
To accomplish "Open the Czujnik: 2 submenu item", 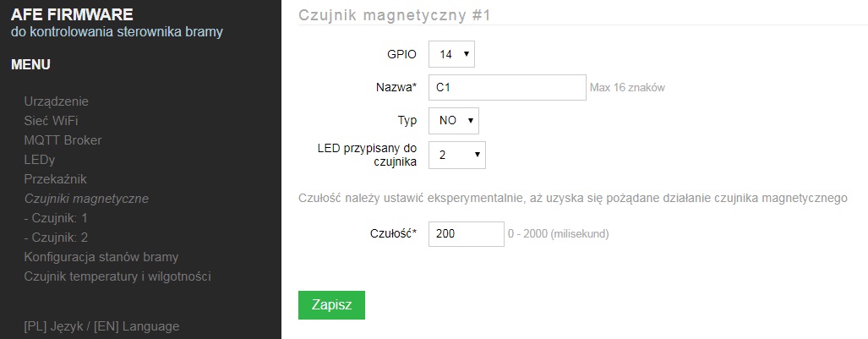I will coord(56,238).
